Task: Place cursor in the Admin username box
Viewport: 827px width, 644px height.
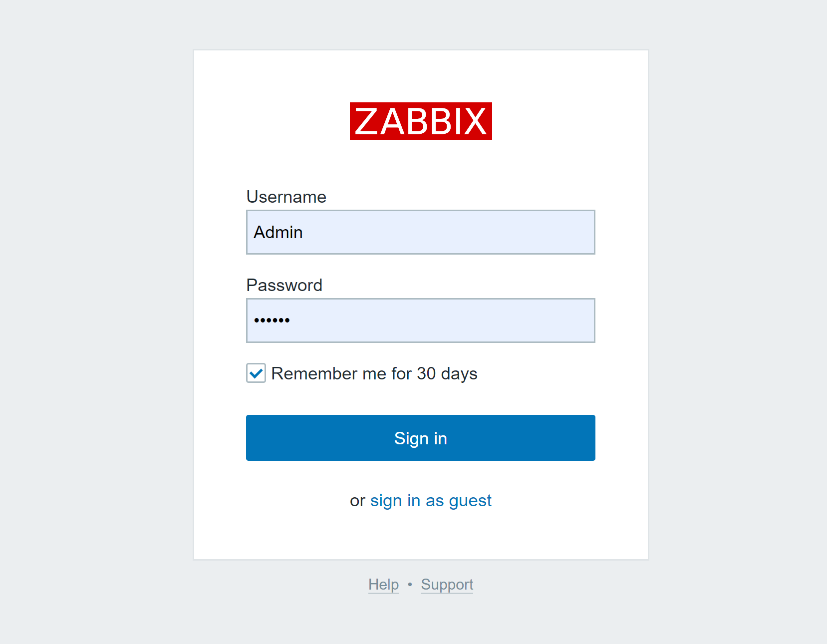Action: (x=421, y=232)
